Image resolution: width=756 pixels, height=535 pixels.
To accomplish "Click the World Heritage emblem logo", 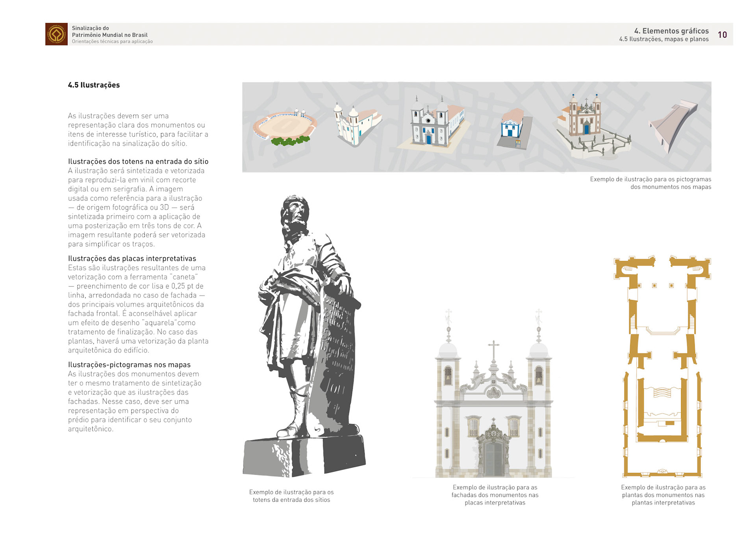I will 56,34.
